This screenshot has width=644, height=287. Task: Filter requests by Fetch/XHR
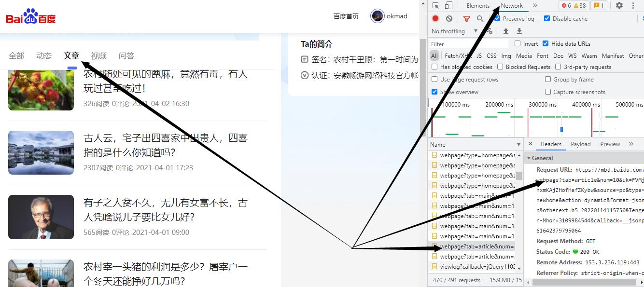pyautogui.click(x=458, y=55)
